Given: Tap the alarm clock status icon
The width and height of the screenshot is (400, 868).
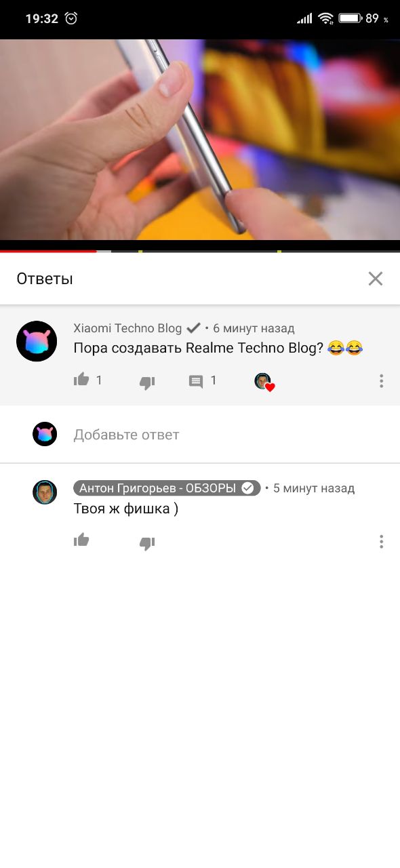Looking at the screenshot, I should pyautogui.click(x=71, y=18).
